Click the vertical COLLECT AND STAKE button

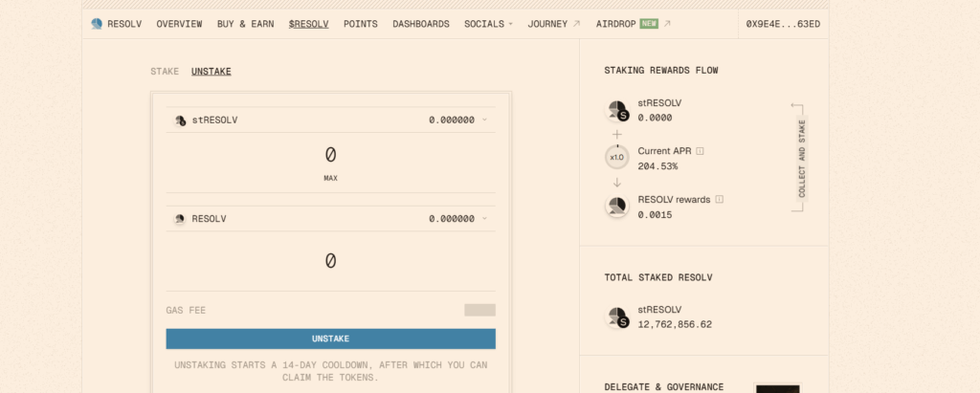point(802,159)
